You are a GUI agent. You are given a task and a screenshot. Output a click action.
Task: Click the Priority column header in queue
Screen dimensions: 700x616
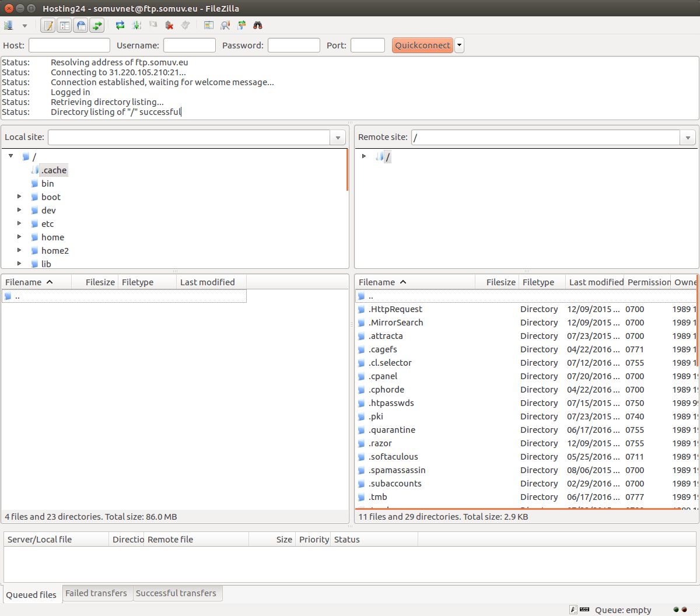(x=313, y=540)
